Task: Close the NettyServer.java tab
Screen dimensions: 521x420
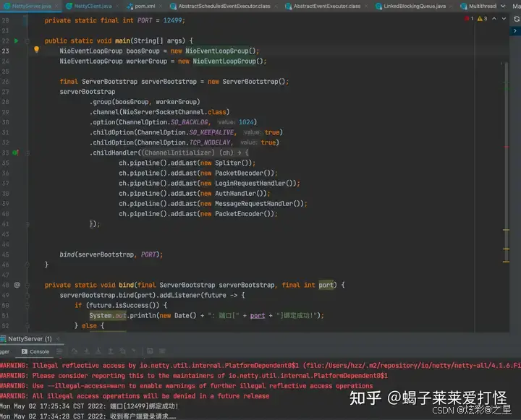Action: coord(57,6)
